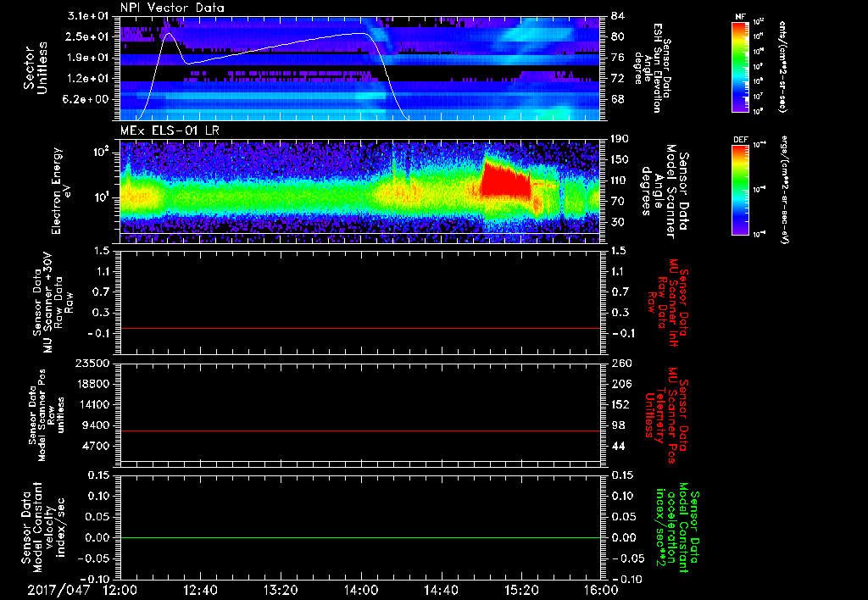Click the "3.1e+01" sector tick value
This screenshot has width=868, height=600.
[88, 16]
